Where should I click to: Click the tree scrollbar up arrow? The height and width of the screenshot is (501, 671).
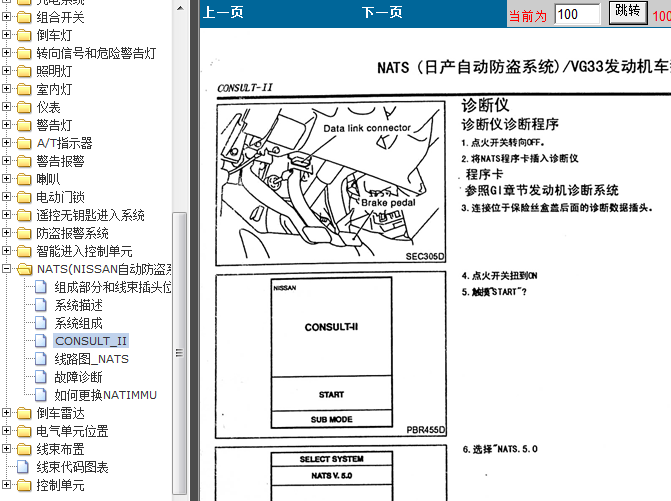[180, 8]
